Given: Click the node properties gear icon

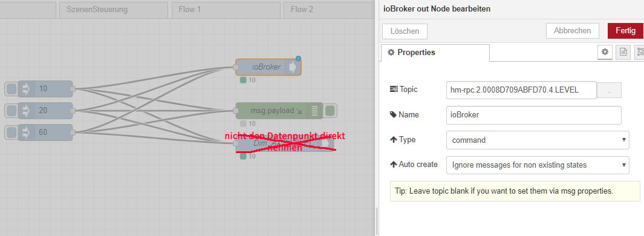Looking at the screenshot, I should [605, 52].
